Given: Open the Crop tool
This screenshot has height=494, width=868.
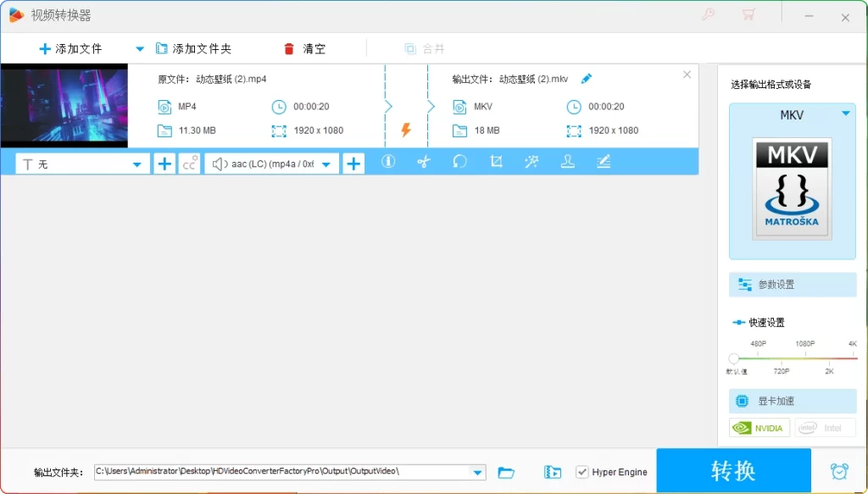Looking at the screenshot, I should tap(495, 161).
